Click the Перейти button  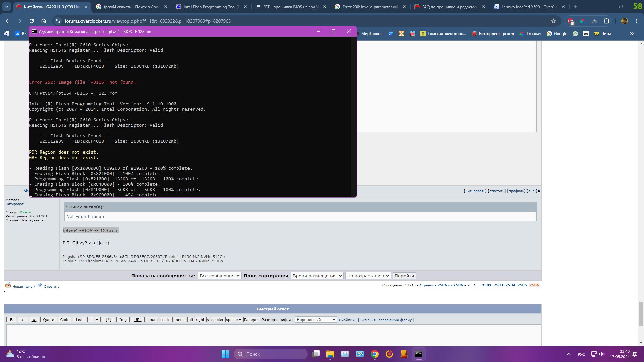coord(404,276)
